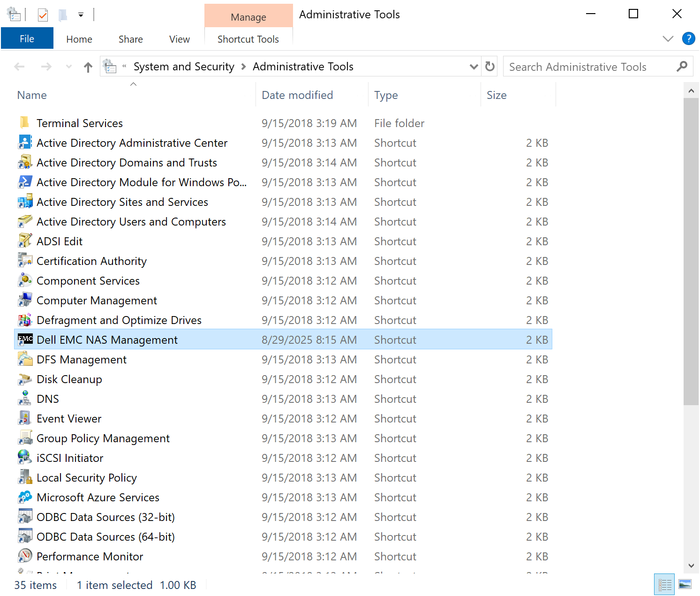700x596 pixels.
Task: Click the Event Viewer icon
Action: point(25,418)
